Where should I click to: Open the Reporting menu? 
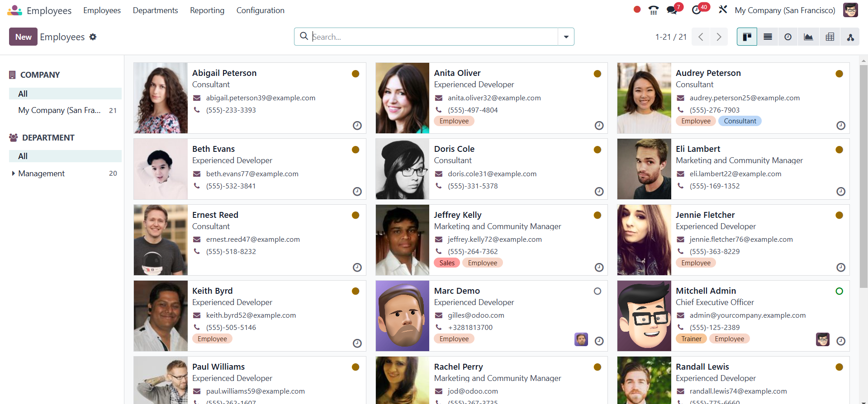[x=207, y=10]
